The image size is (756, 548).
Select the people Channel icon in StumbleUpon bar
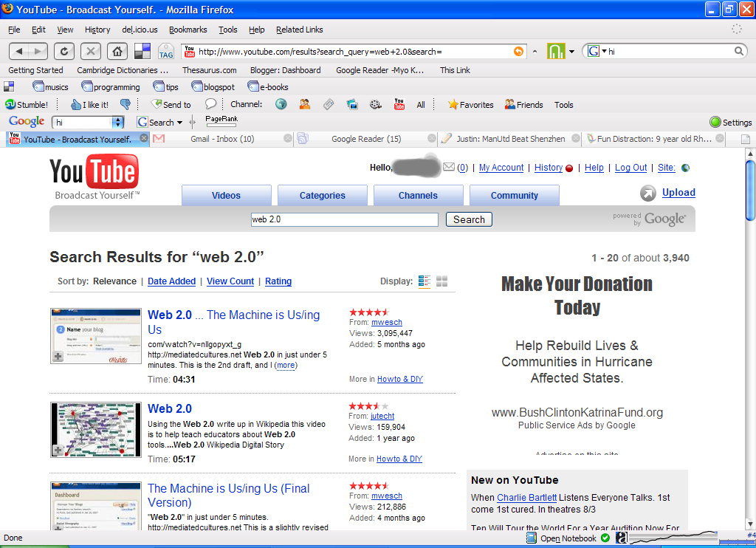[305, 104]
